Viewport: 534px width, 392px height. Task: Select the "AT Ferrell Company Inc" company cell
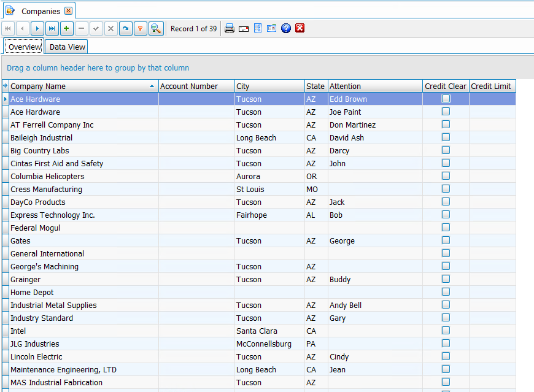83,125
